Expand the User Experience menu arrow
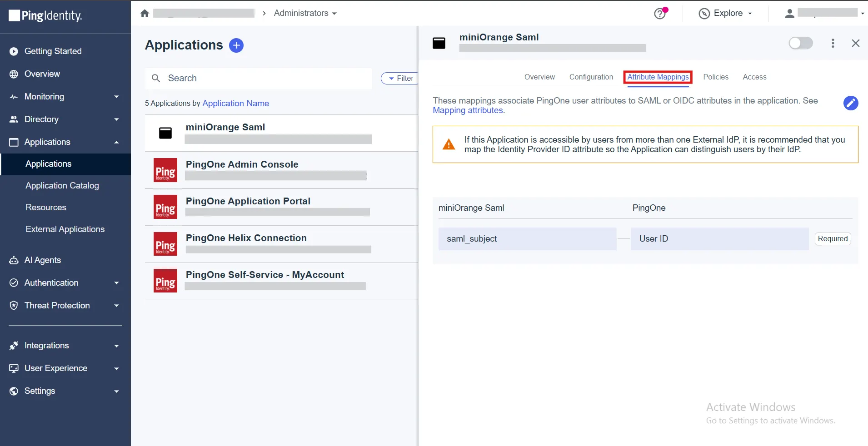Viewport: 868px width, 446px height. (116, 368)
